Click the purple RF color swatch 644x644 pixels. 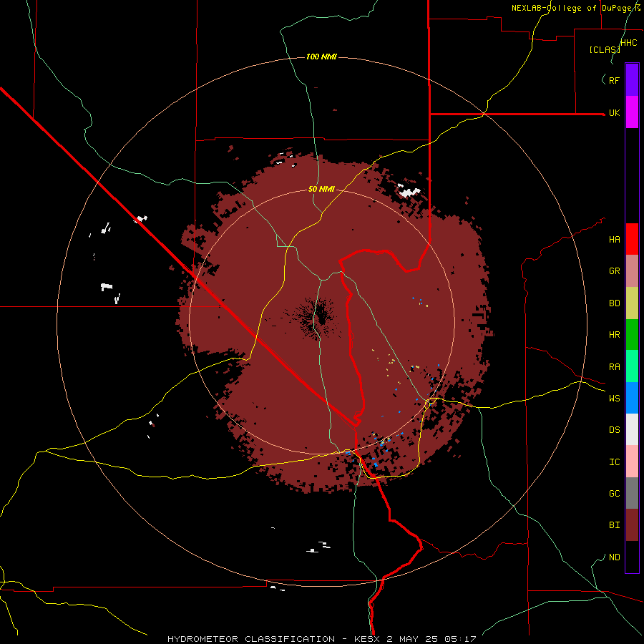[632, 80]
